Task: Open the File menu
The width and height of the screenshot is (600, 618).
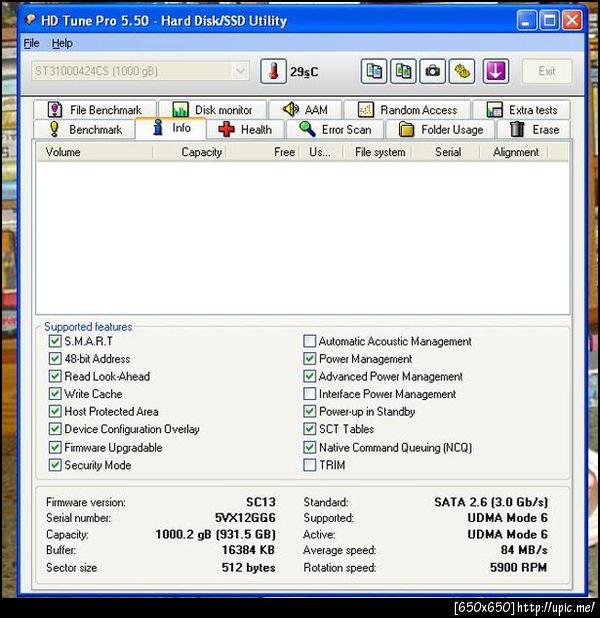Action: coord(32,43)
